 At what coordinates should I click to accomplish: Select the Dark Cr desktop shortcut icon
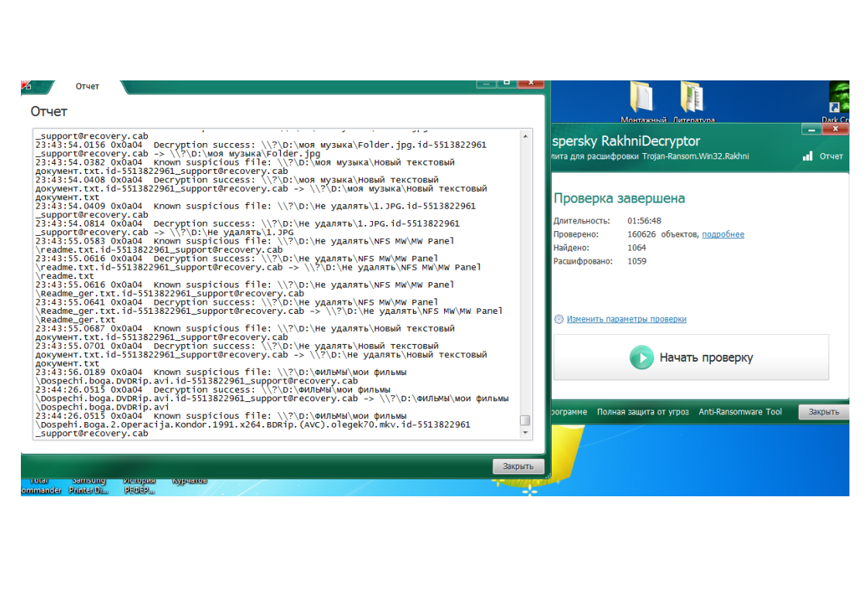[838, 102]
